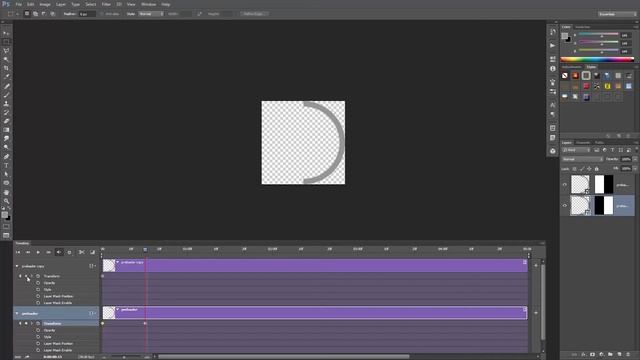Select the Gradient tool
640x360 pixels.
[x=6, y=130]
